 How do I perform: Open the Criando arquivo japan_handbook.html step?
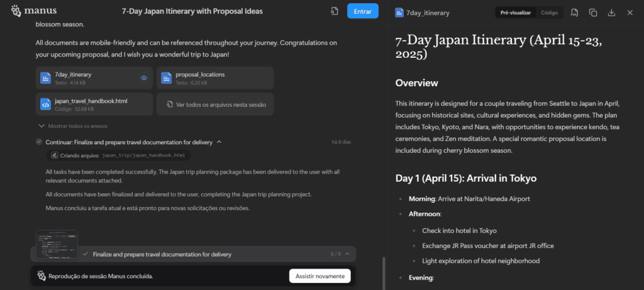[x=119, y=155]
